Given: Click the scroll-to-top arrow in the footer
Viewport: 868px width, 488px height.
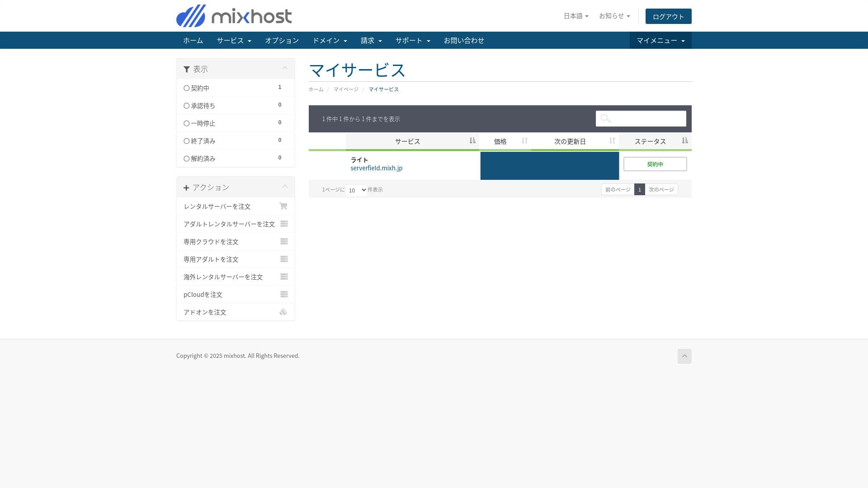Looking at the screenshot, I should click(684, 356).
